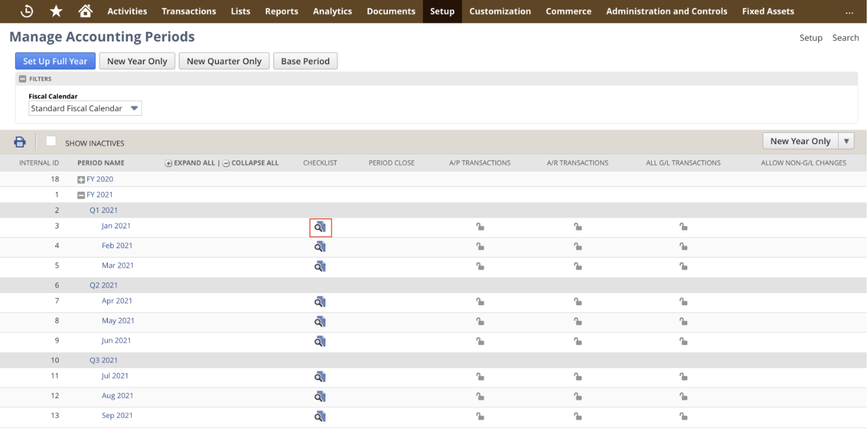Viewport: 868px width, 430px height.
Task: Open the Setup menu
Action: click(x=442, y=11)
